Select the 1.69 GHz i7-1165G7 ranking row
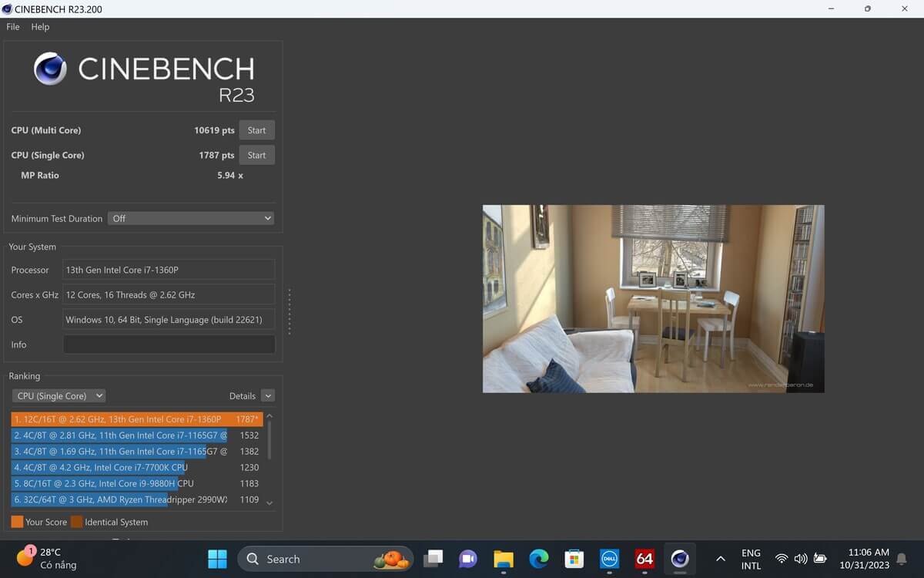 pos(137,452)
